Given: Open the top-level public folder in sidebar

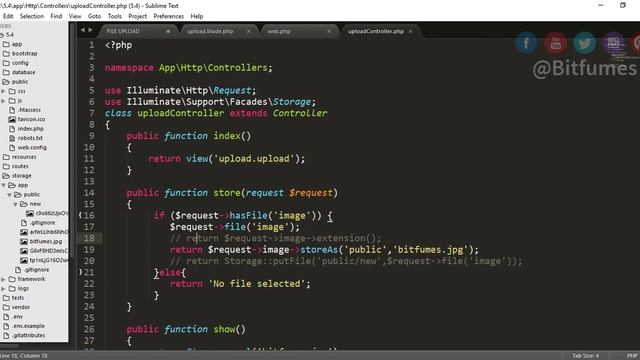Looking at the screenshot, I should (20, 82).
